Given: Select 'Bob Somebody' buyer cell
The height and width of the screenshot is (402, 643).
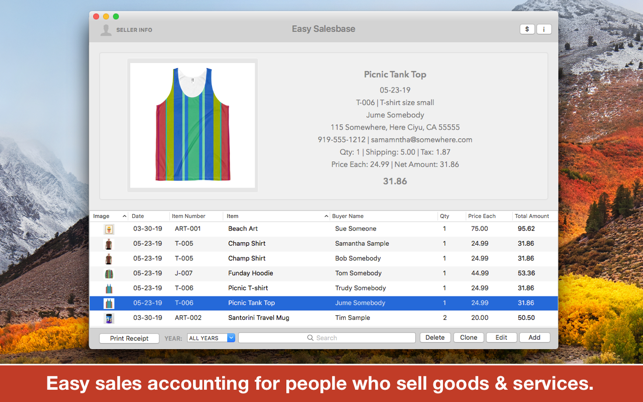Looking at the screenshot, I should coord(358,258).
